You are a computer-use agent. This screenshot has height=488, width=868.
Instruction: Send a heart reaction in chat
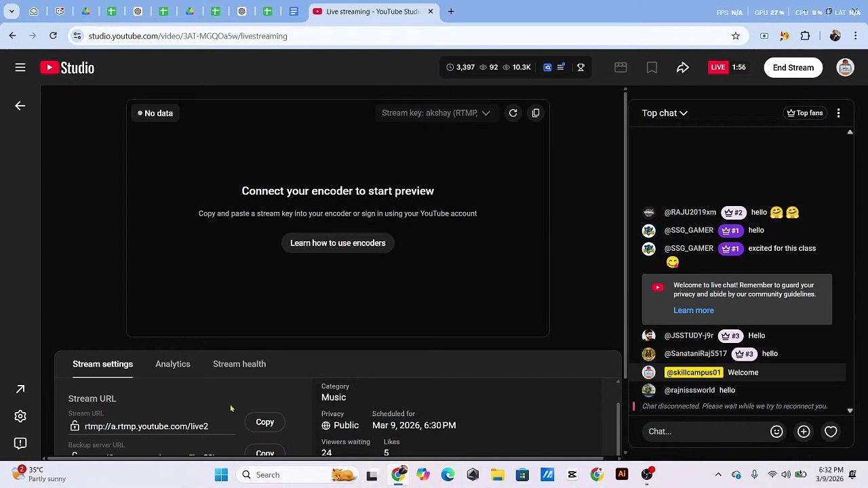point(831,432)
